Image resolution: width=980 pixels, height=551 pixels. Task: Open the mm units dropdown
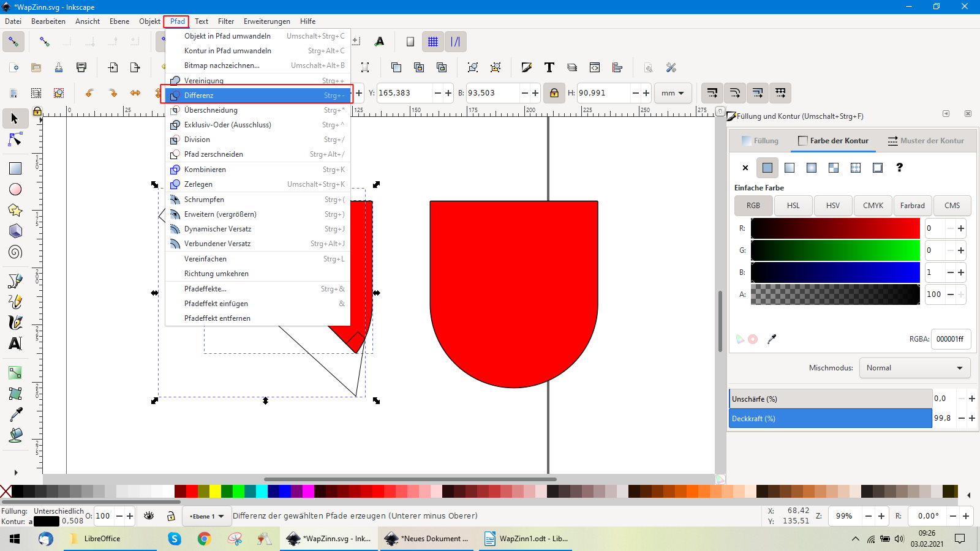(673, 93)
